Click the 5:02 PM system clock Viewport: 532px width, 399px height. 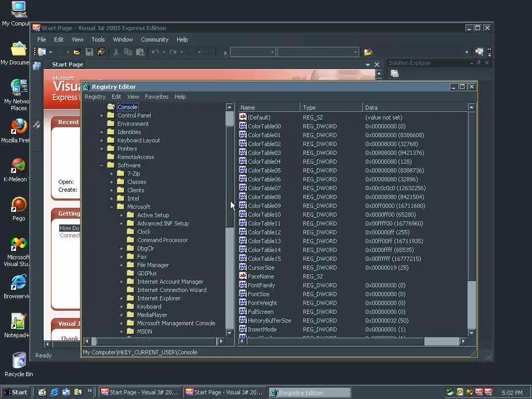512,393
